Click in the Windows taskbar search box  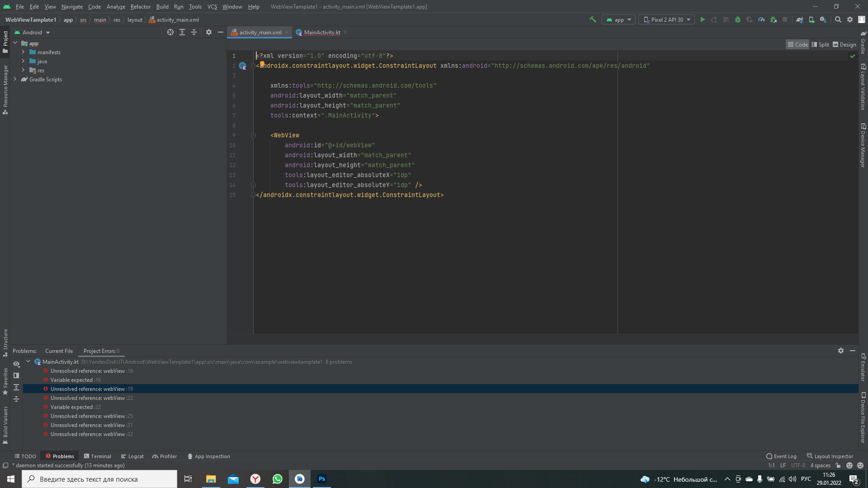(99, 479)
